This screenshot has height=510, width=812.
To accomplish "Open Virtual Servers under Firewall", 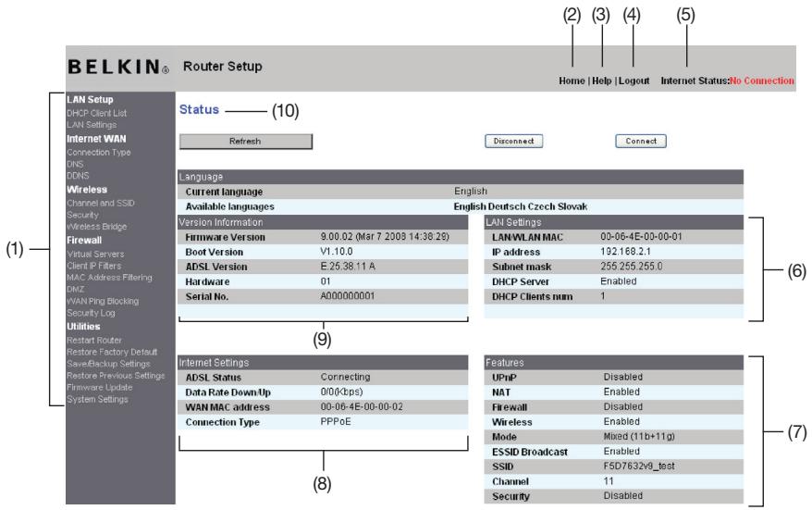I will 95,254.
